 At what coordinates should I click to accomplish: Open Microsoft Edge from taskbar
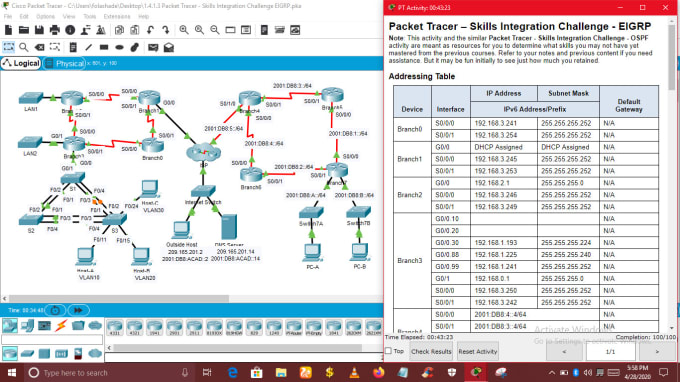232,372
